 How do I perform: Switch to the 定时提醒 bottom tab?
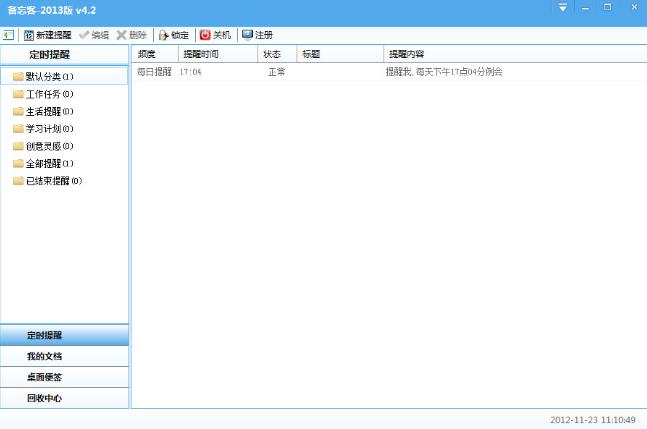click(x=64, y=335)
